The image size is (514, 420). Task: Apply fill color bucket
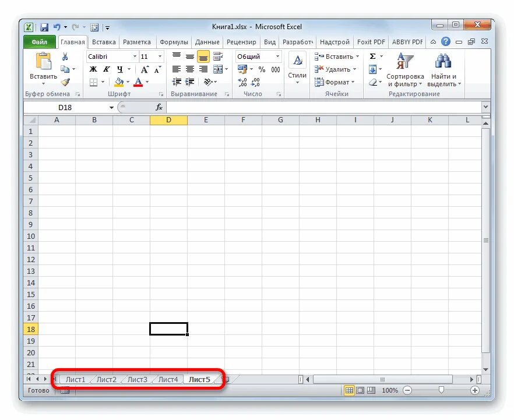click(x=119, y=82)
